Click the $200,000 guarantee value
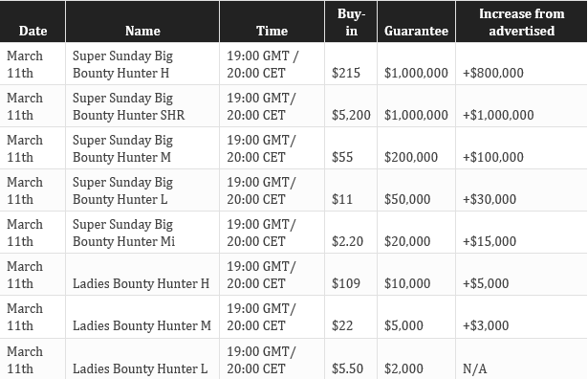Screen dimensions: 588x379 click(x=411, y=157)
